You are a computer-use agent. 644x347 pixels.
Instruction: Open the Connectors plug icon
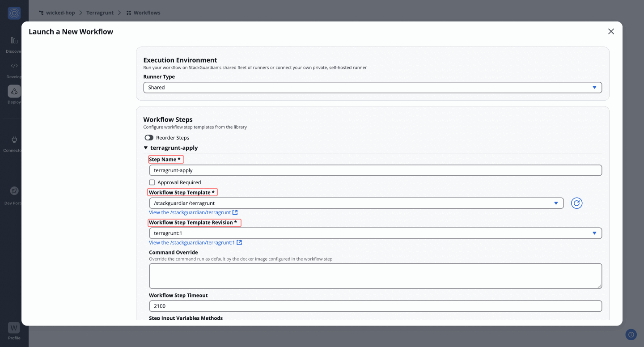14,140
